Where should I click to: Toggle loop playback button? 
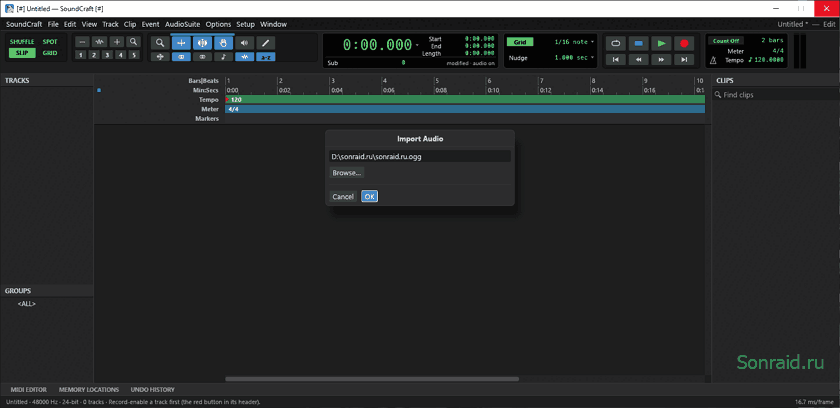[x=616, y=43]
